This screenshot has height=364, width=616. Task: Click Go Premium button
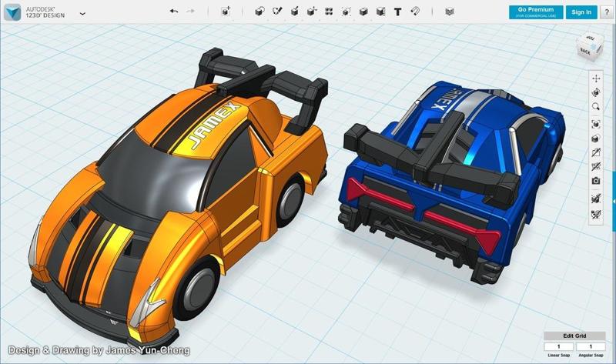536,12
